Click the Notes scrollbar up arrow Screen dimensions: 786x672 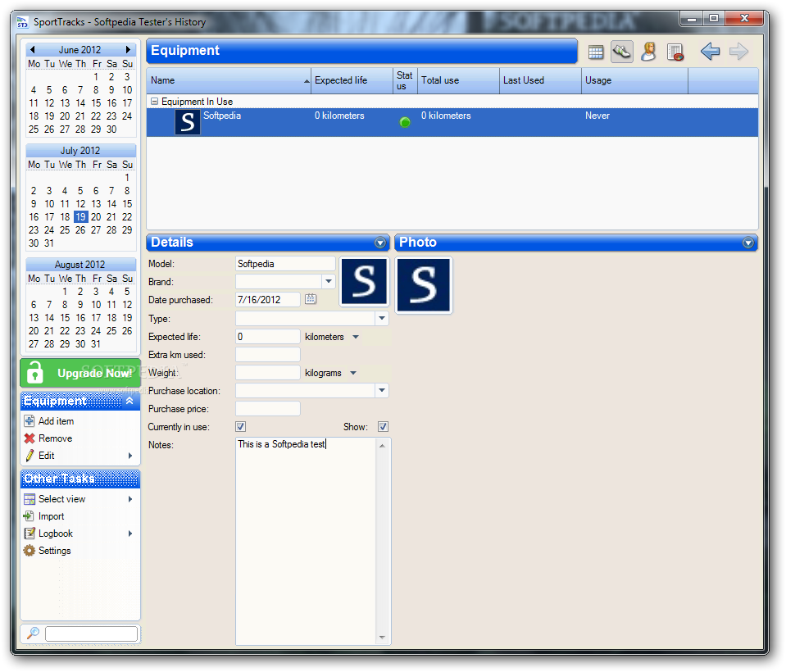tap(382, 446)
